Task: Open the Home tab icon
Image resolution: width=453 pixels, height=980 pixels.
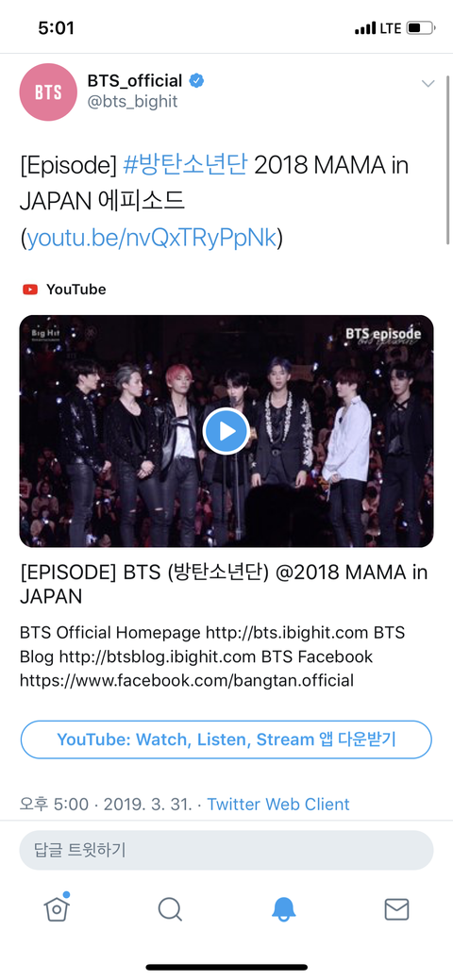Action: click(57, 906)
